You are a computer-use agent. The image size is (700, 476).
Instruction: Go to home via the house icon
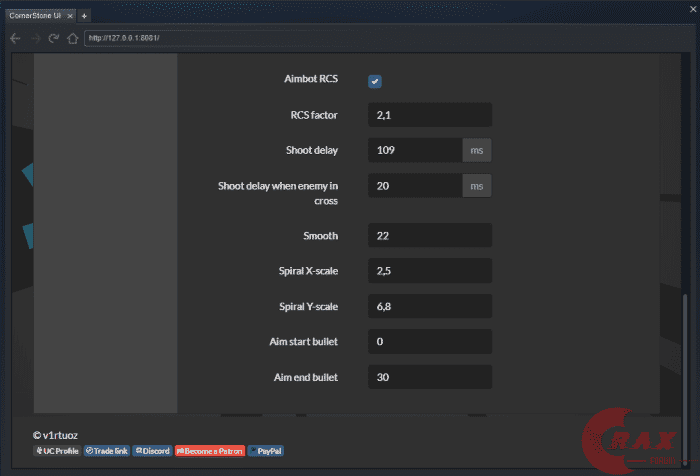pos(72,38)
